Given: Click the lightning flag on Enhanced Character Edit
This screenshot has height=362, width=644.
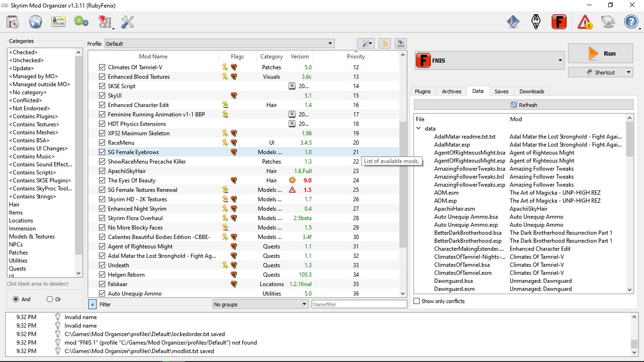Looking at the screenshot, I should click(225, 105).
